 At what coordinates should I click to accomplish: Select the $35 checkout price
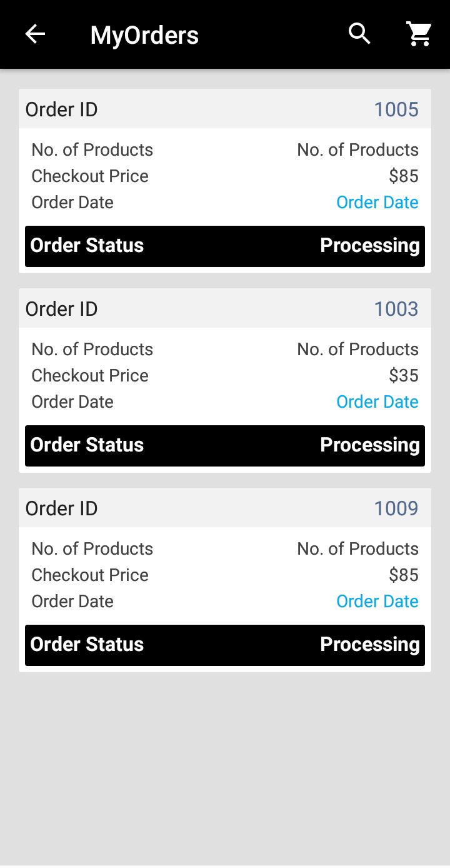click(x=403, y=376)
